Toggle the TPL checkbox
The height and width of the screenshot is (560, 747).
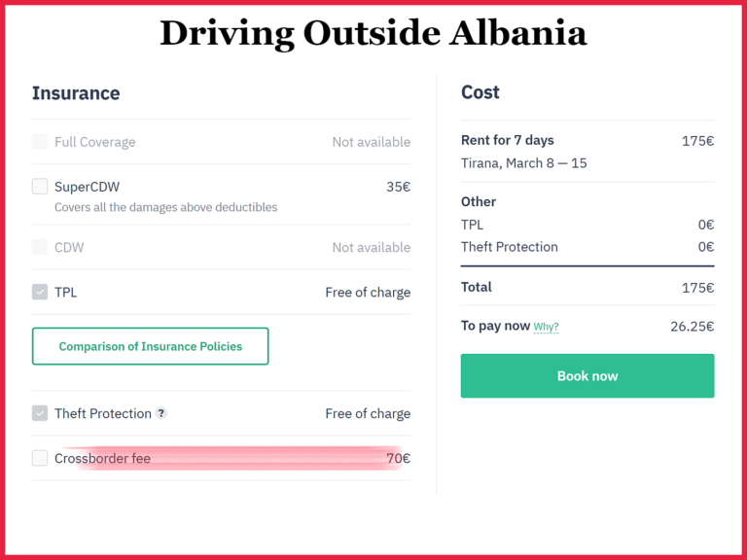(x=40, y=292)
